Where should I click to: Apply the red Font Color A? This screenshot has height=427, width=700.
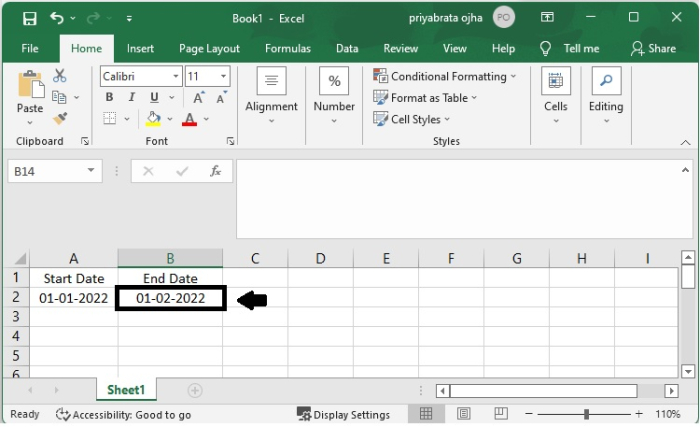pos(189,119)
